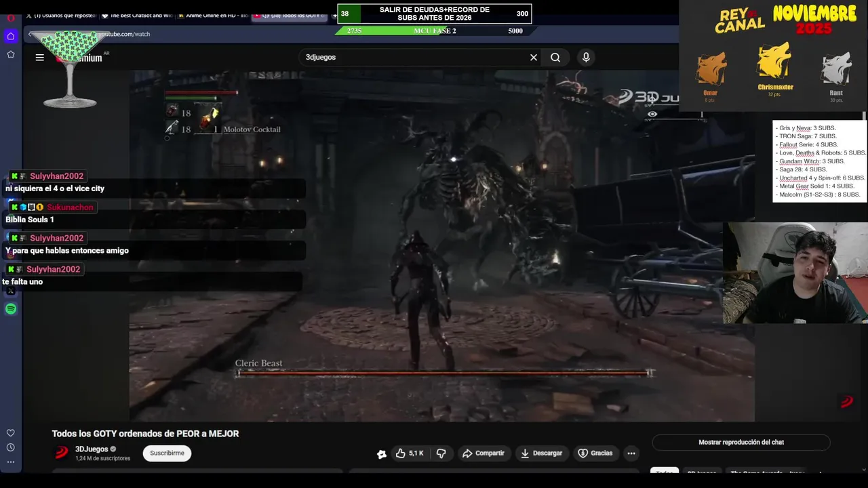Click the Compartir share button
Screen dimensions: 868x488
tap(483, 453)
